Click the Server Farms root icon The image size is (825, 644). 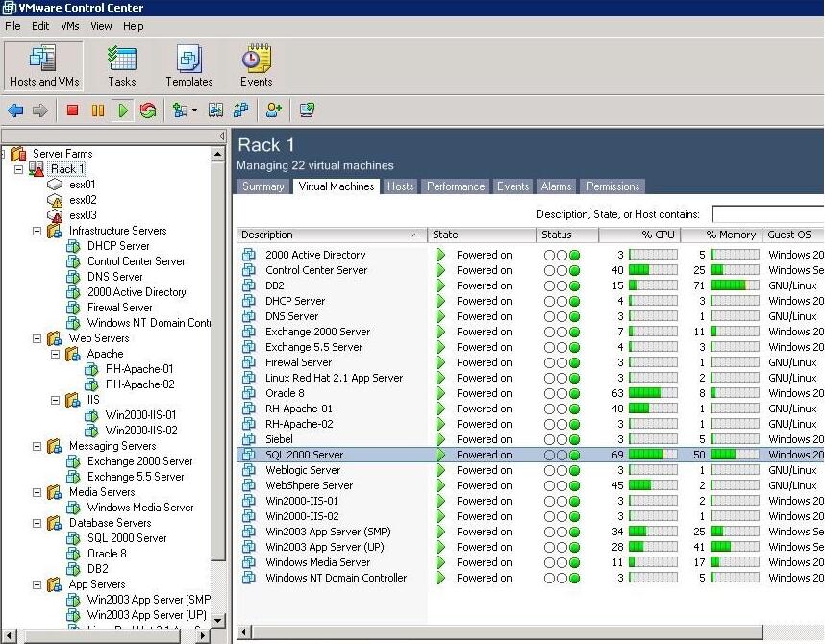18,154
